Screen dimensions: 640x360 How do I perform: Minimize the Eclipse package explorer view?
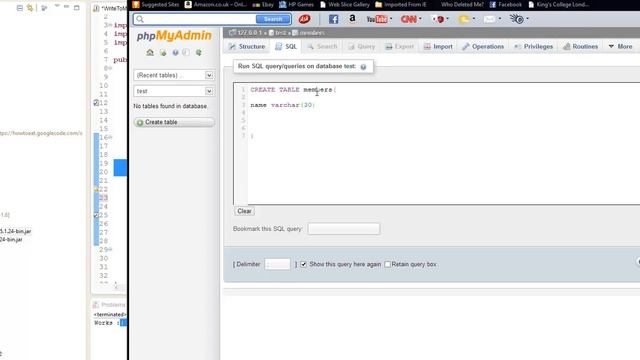[x=66, y=7]
